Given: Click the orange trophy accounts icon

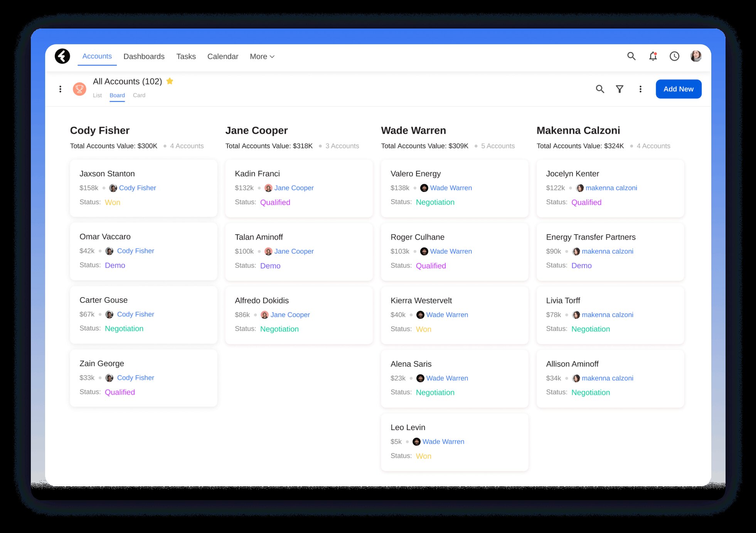Looking at the screenshot, I should [79, 89].
